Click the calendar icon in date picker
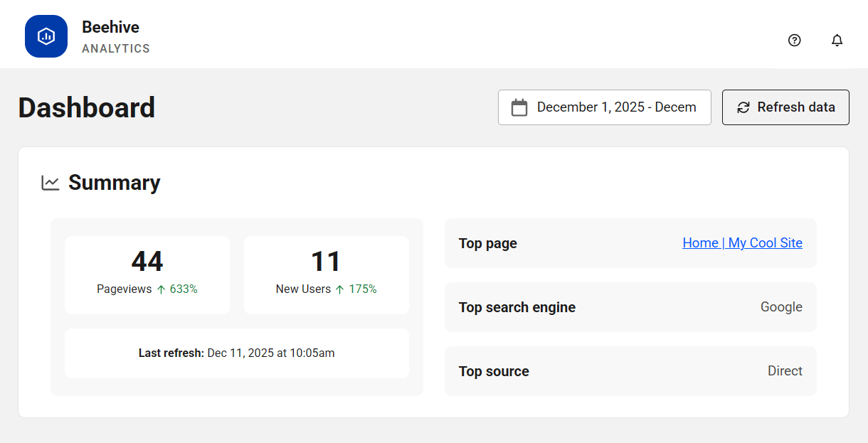868x443 pixels. [x=519, y=107]
